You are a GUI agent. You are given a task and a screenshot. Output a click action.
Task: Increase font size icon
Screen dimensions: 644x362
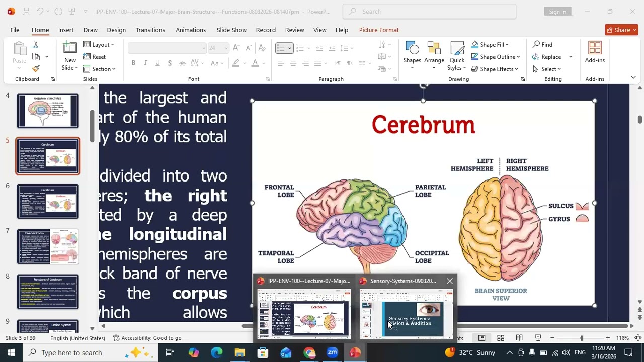click(236, 48)
